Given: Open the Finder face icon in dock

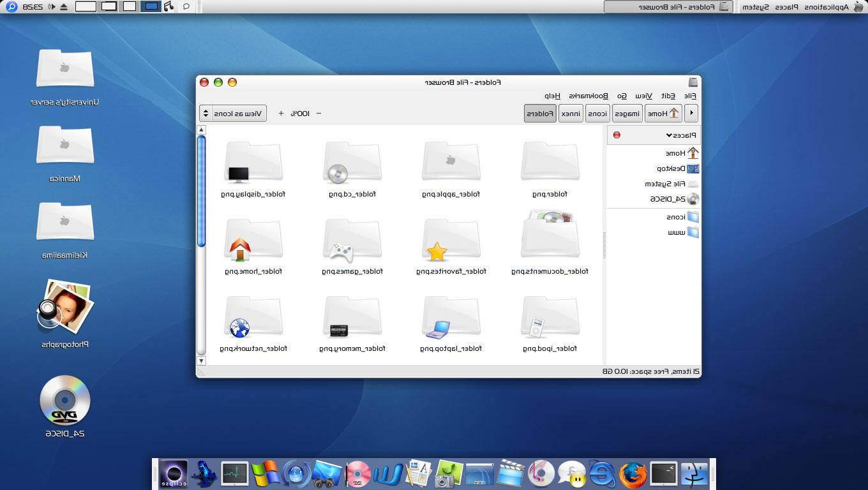Looking at the screenshot, I should click(x=695, y=474).
